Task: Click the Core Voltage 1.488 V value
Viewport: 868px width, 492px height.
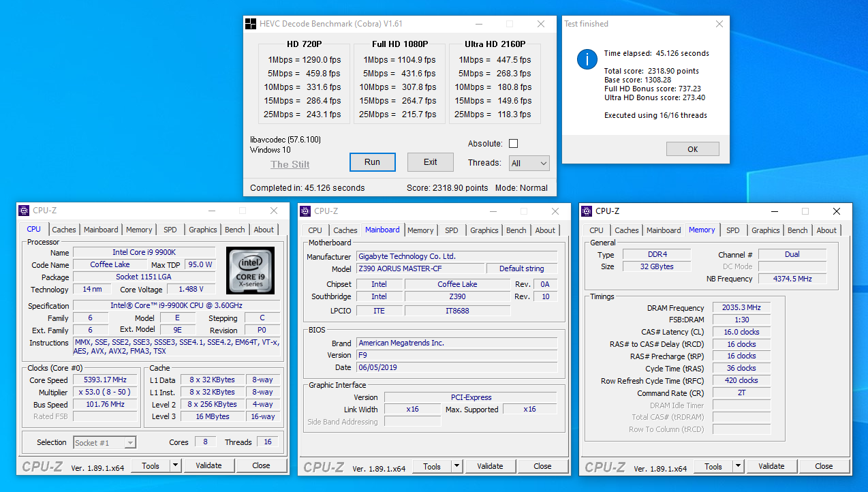Action: [x=190, y=289]
